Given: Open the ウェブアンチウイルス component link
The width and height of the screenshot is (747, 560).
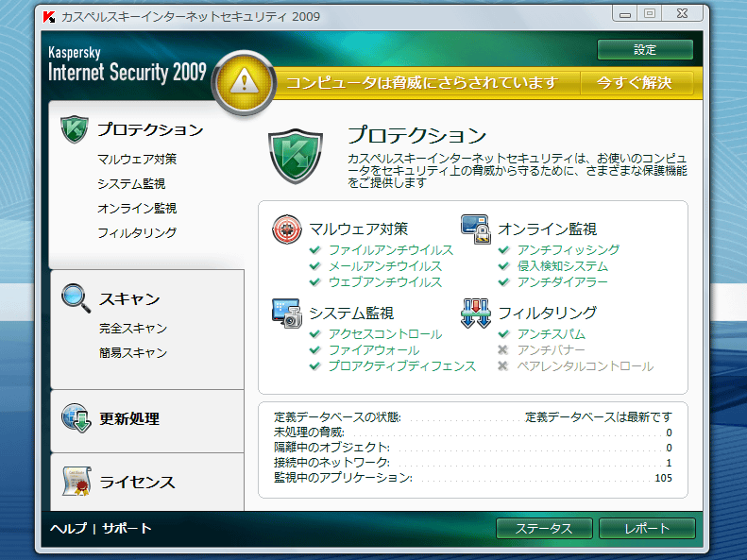Looking at the screenshot, I should [385, 282].
